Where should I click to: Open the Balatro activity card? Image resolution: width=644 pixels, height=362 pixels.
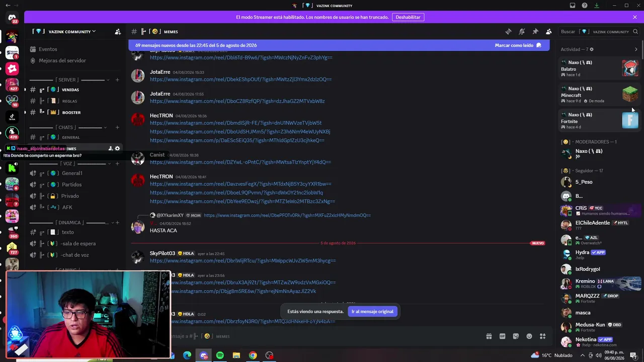600,68
